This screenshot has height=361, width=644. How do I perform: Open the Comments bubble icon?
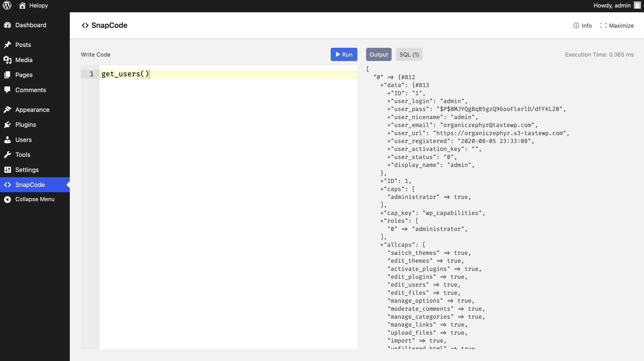point(7,90)
